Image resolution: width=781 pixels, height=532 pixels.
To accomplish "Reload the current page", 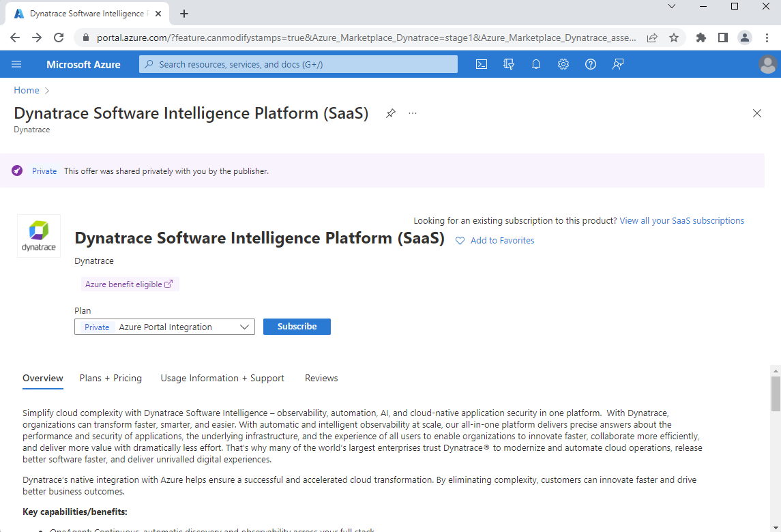I will point(59,38).
